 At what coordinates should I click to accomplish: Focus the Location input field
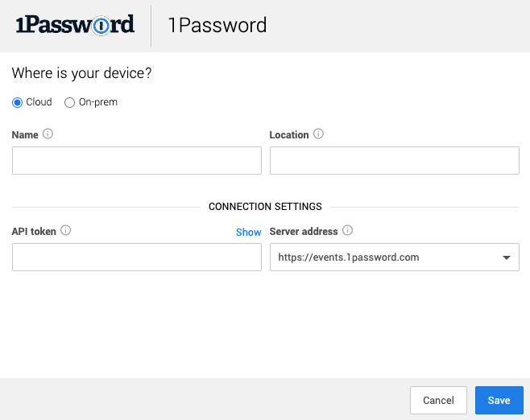point(395,160)
